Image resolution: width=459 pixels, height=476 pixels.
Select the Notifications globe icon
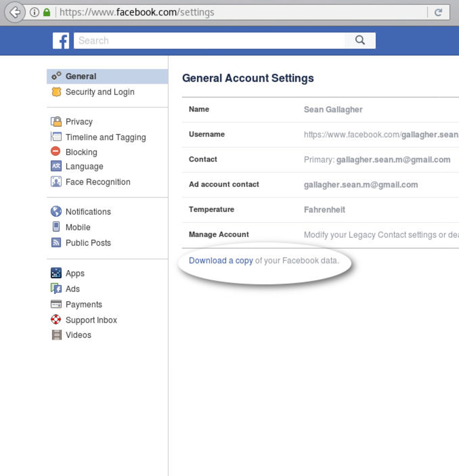point(56,211)
